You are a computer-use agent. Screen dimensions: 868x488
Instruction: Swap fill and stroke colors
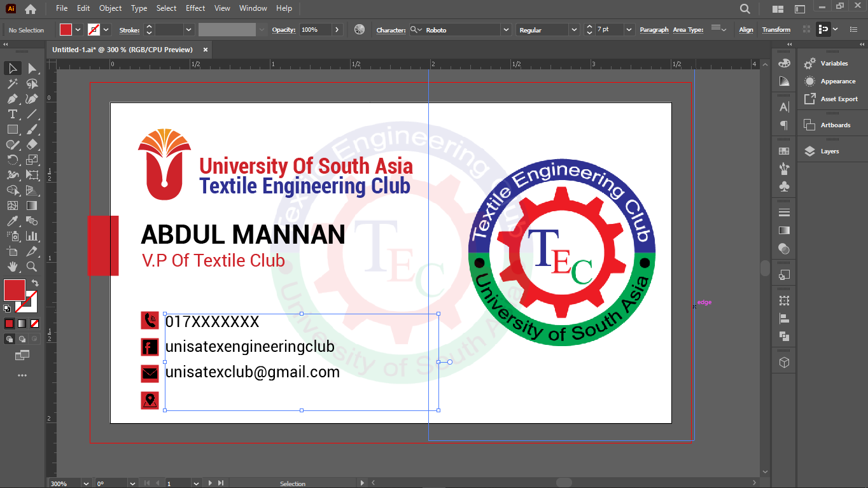[35, 282]
